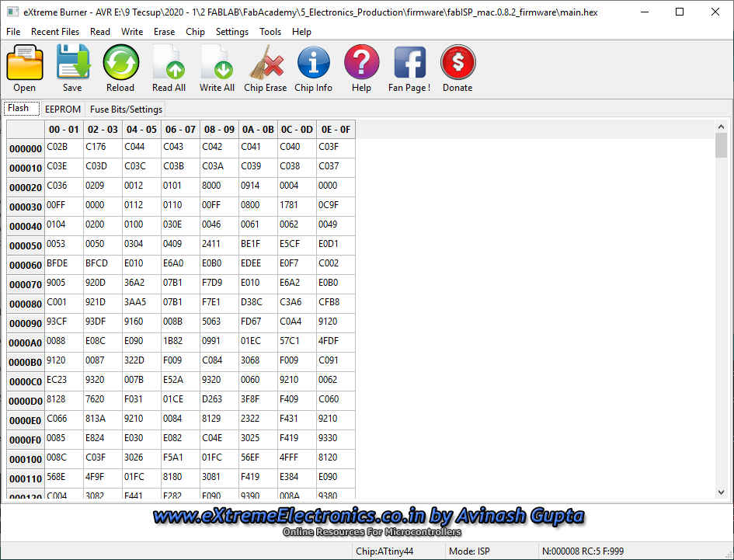Click cell E824 in row 0000F0

103,440
